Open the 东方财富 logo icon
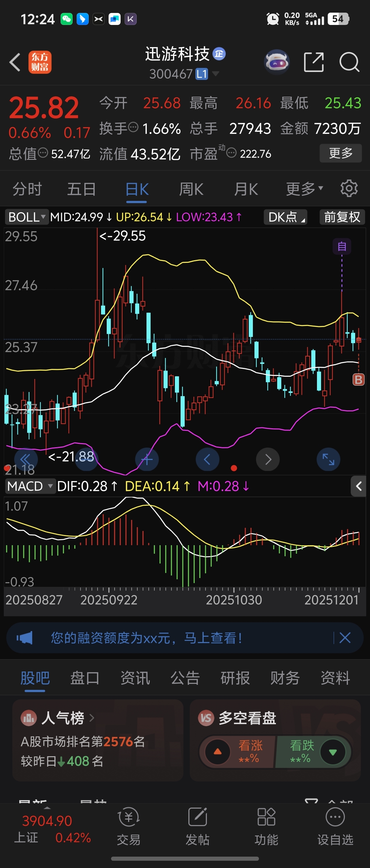 [x=40, y=62]
